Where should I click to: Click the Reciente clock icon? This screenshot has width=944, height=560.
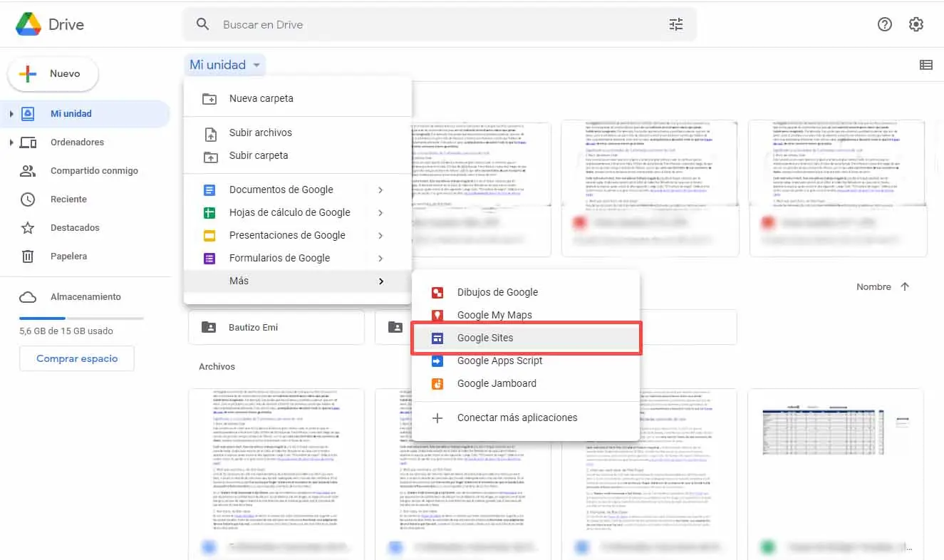click(28, 199)
